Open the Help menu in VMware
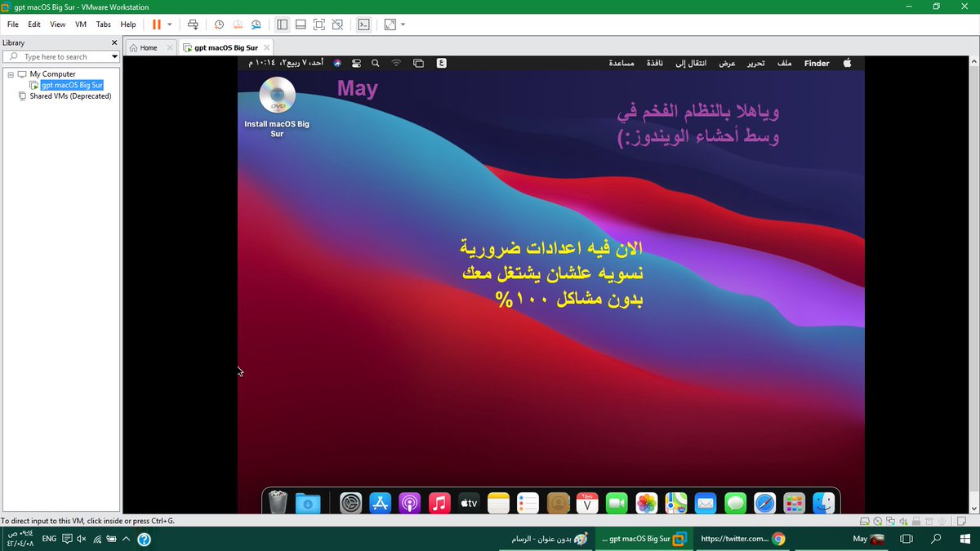The height and width of the screenshot is (551, 980). pyautogui.click(x=128, y=24)
